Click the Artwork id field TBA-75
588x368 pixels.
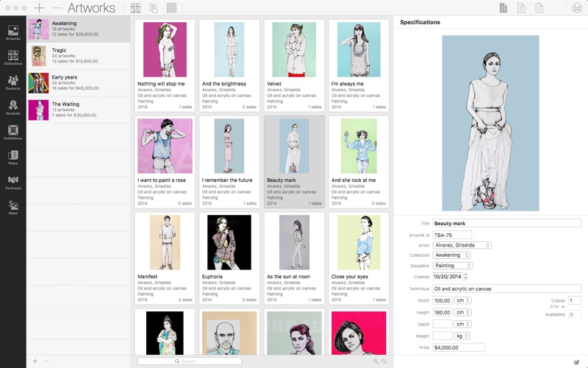coord(452,235)
